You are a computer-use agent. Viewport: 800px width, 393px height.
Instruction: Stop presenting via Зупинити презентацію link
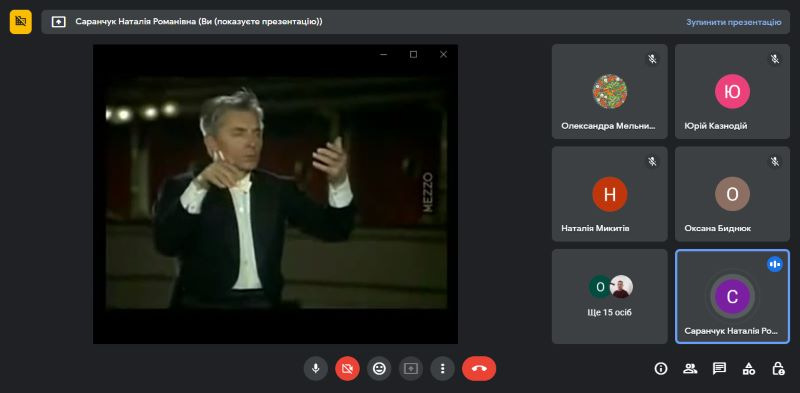tap(734, 22)
